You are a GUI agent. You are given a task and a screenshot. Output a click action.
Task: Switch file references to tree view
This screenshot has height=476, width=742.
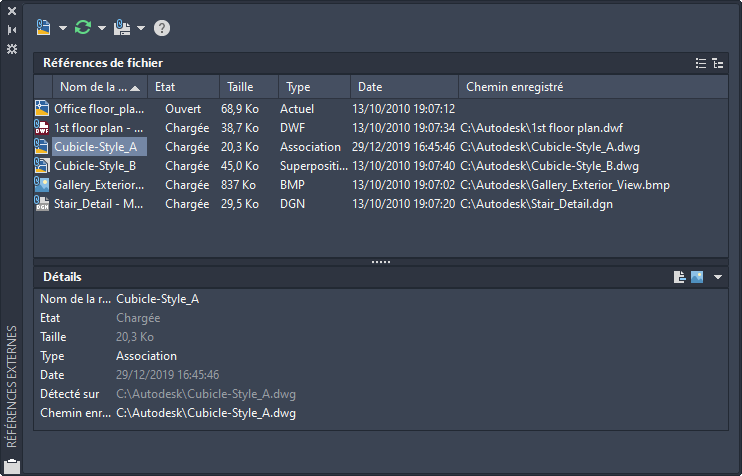717,63
